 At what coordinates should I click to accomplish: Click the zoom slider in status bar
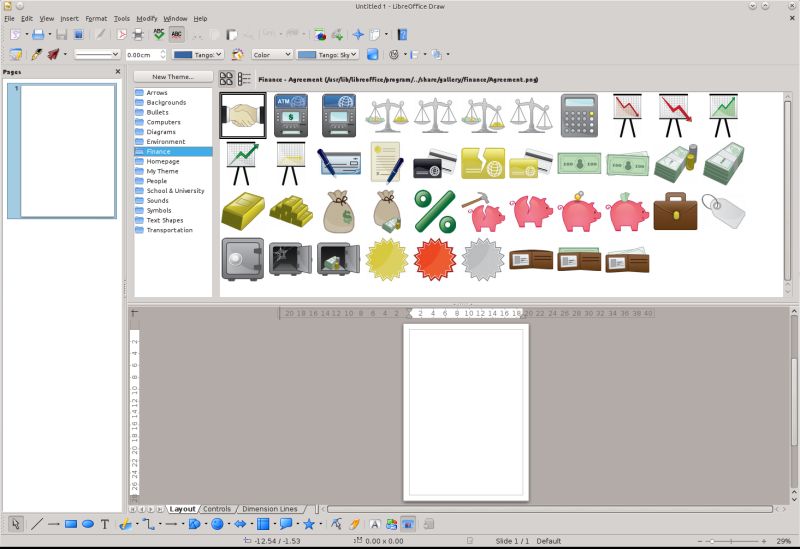pyautogui.click(x=731, y=541)
